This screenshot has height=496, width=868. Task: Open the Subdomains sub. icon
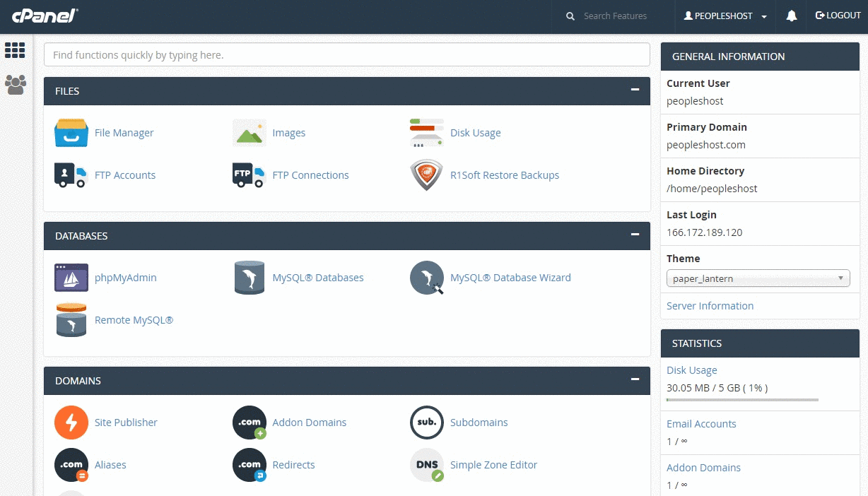pyautogui.click(x=427, y=423)
